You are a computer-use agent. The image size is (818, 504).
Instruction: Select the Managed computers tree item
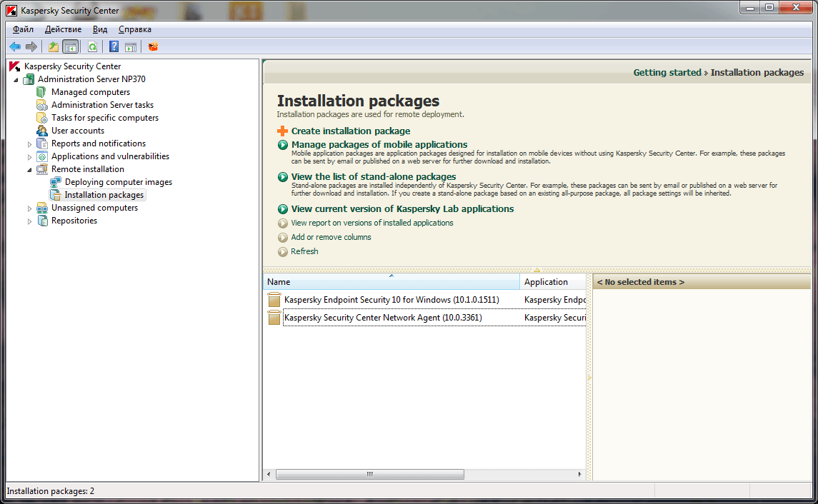coord(90,92)
